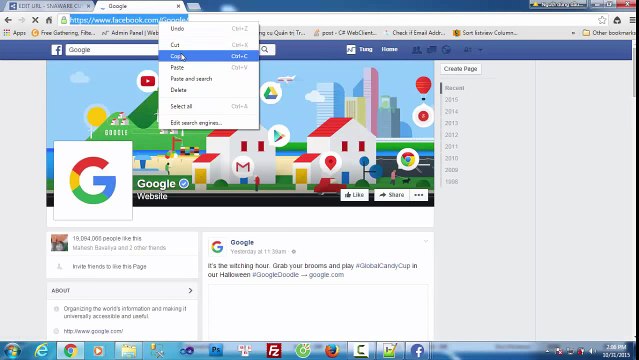
Task: Click the Share button on the cover
Action: pos(392,195)
